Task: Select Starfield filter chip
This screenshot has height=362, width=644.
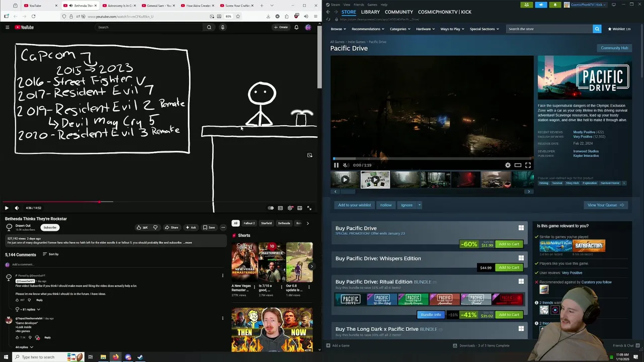Action: coord(266,223)
